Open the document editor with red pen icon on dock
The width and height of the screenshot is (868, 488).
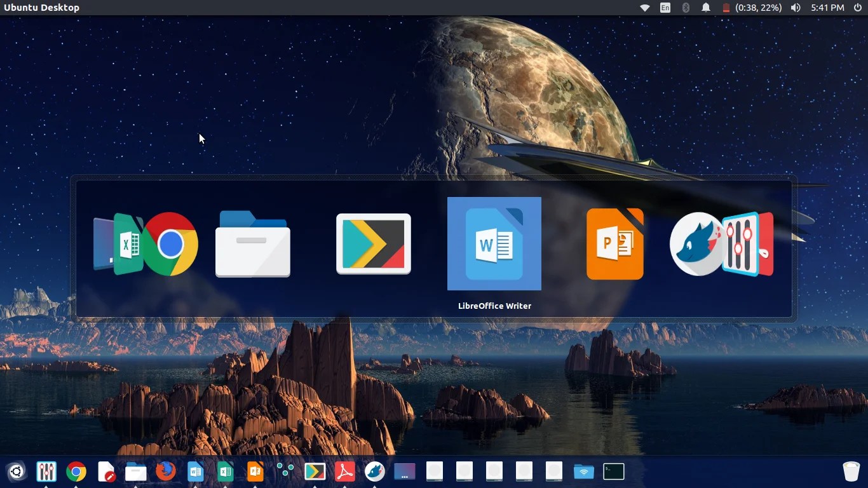pos(106,471)
